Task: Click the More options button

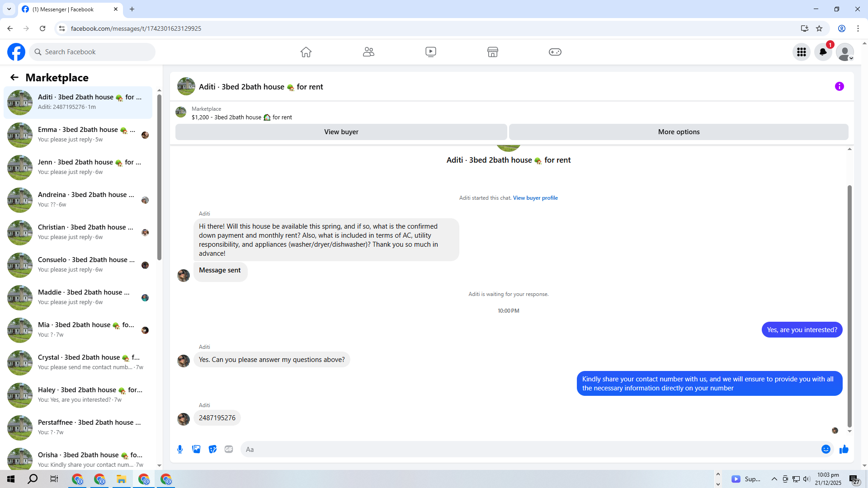Action: click(679, 132)
